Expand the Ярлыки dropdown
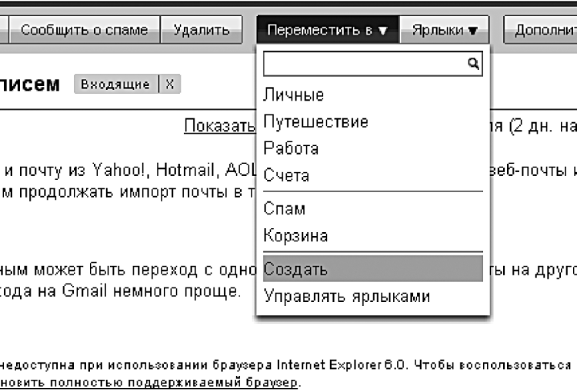 [445, 30]
